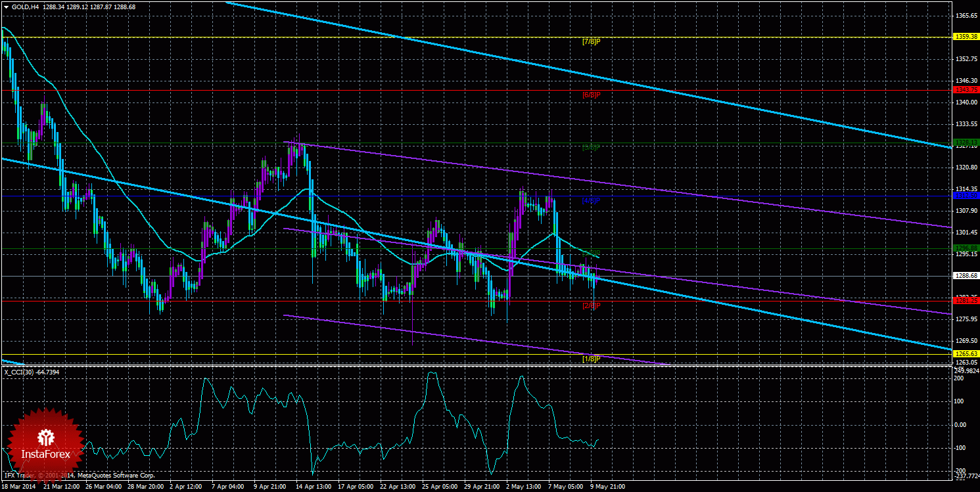980x492 pixels.
Task: Click the 14 Apr 13:00 date marker
Action: 313,487
